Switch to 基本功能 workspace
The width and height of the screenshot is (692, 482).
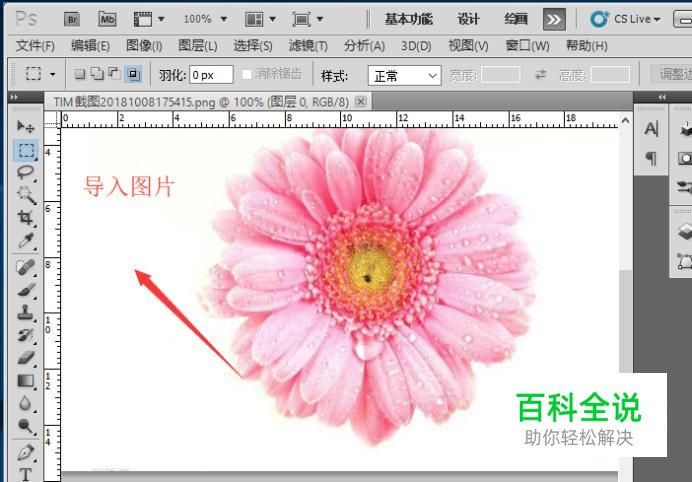click(408, 19)
